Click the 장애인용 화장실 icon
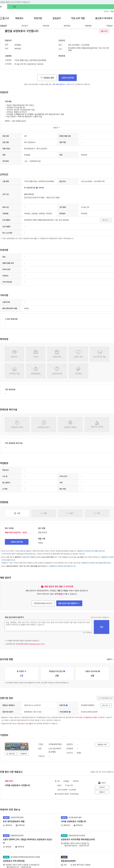This screenshot has height=868, width=114. click(70, 424)
